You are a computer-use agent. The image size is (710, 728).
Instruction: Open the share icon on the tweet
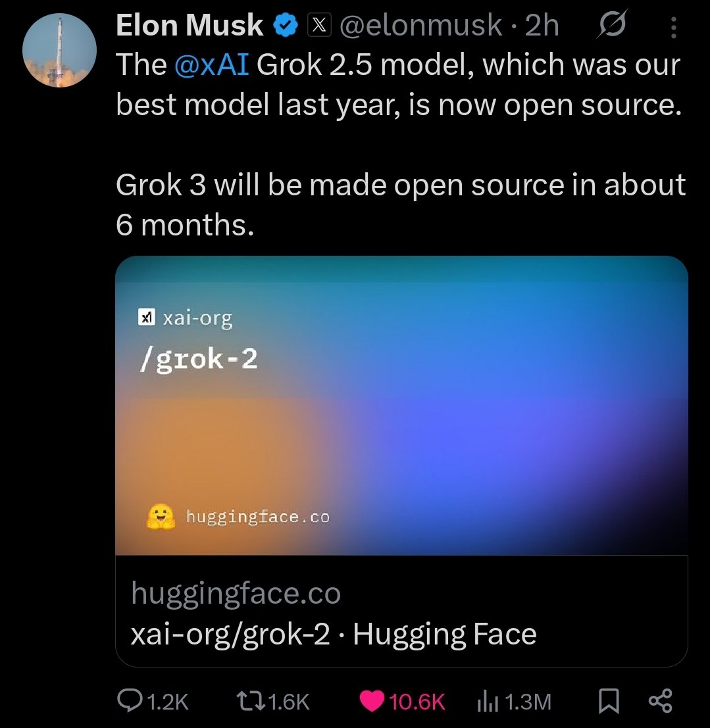[660, 702]
